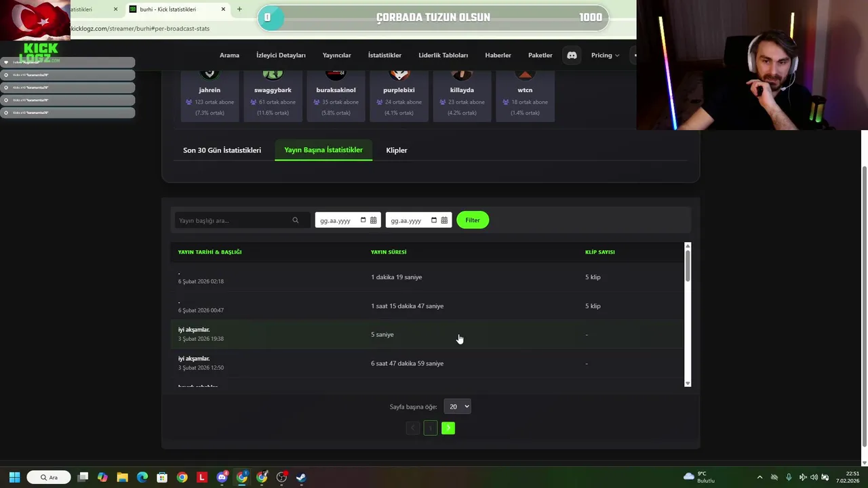Open the red L app on taskbar
The height and width of the screenshot is (488, 868).
click(202, 477)
